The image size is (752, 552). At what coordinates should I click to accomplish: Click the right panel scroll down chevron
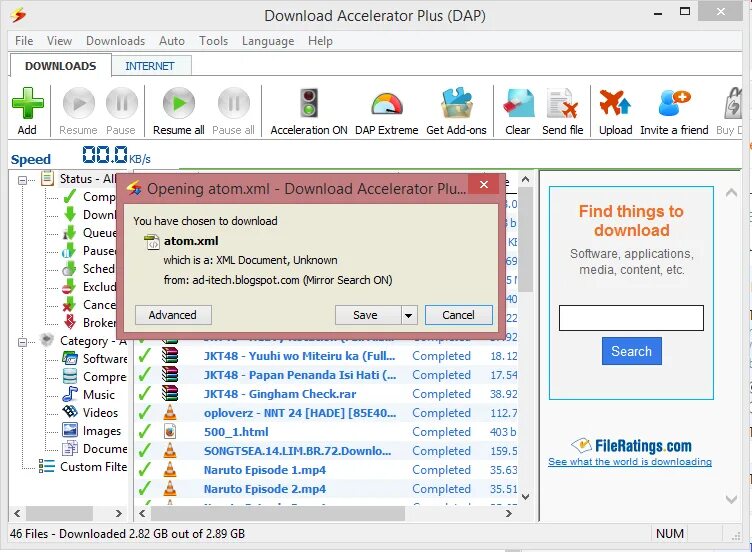[x=731, y=499]
